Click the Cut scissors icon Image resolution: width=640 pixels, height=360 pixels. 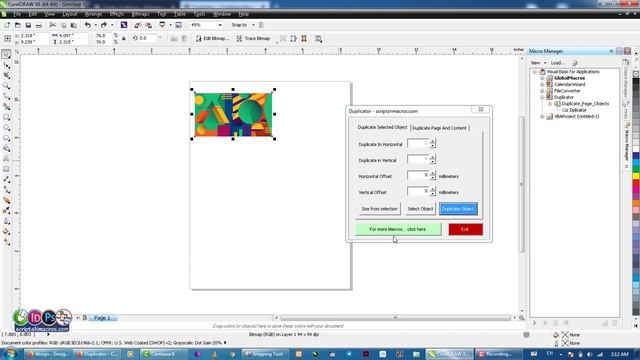[x=53, y=25]
